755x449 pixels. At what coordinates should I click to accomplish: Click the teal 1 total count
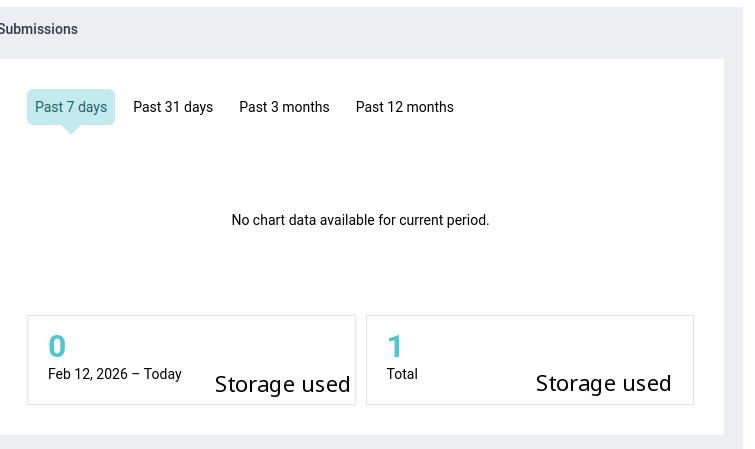coord(394,346)
